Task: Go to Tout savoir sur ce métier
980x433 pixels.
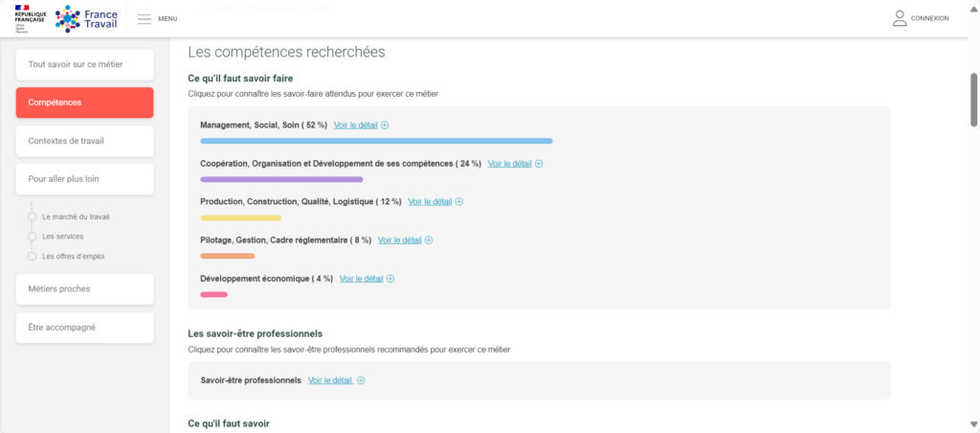Action: [x=84, y=64]
